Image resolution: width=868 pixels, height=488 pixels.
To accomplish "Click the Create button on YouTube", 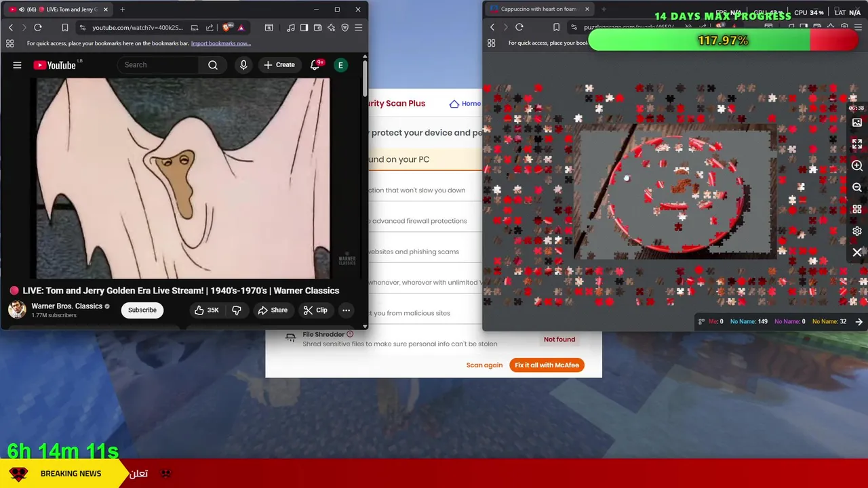I will click(x=279, y=65).
